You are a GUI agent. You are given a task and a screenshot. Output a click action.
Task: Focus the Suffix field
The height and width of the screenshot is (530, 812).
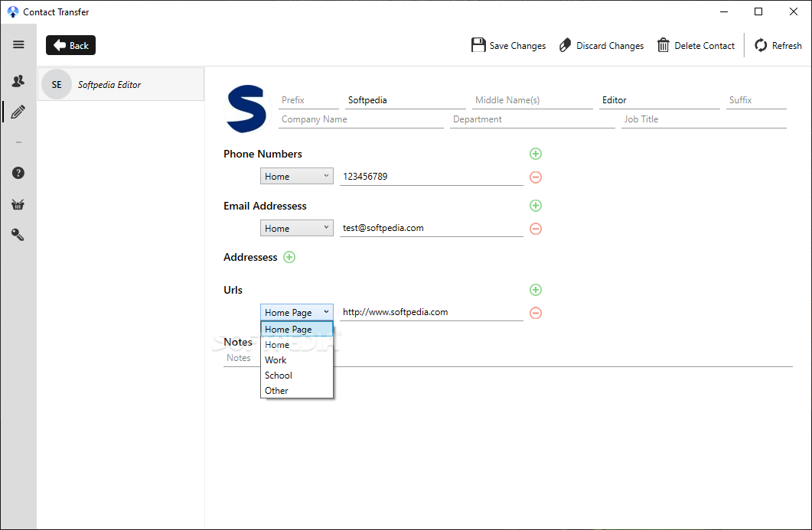click(x=756, y=100)
